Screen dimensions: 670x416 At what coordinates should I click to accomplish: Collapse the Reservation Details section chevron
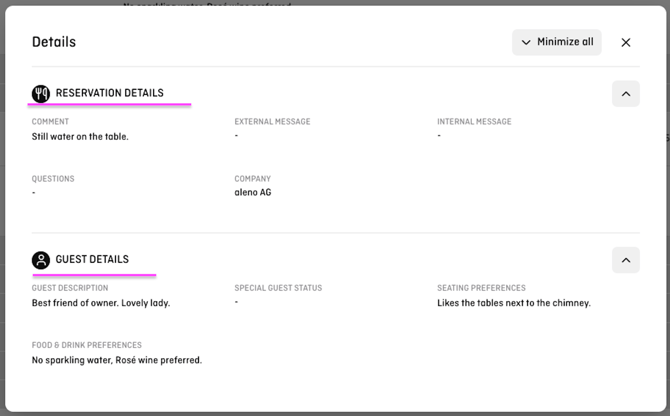[x=626, y=94]
